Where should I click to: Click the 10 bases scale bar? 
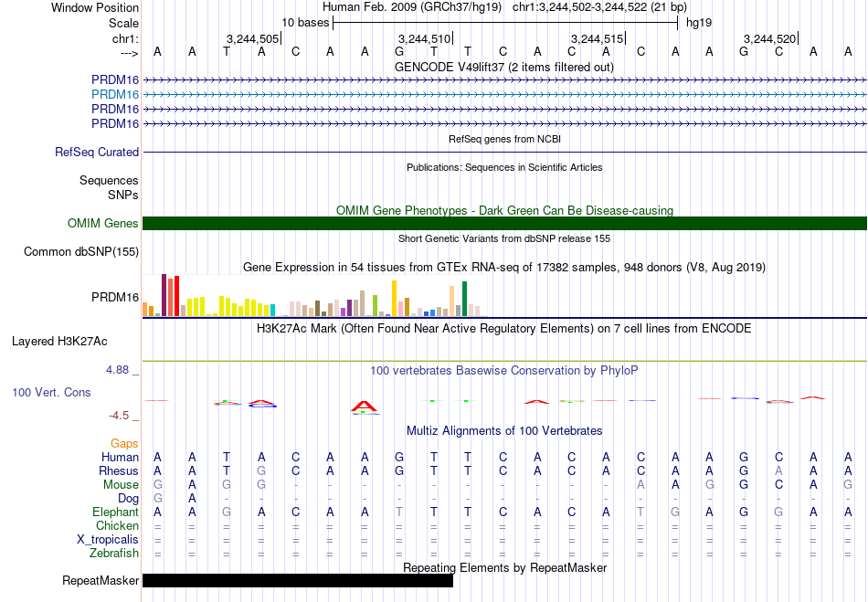[505, 23]
